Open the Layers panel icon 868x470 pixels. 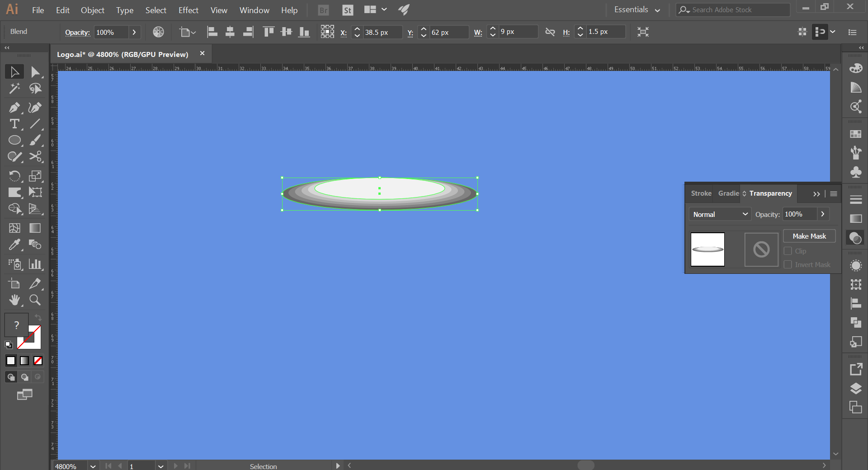click(856, 388)
